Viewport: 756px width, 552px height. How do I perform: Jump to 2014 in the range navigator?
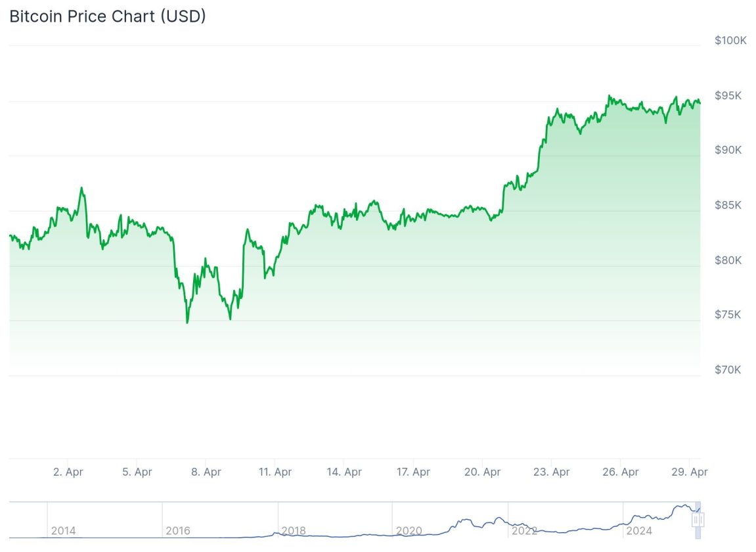pyautogui.click(x=63, y=530)
